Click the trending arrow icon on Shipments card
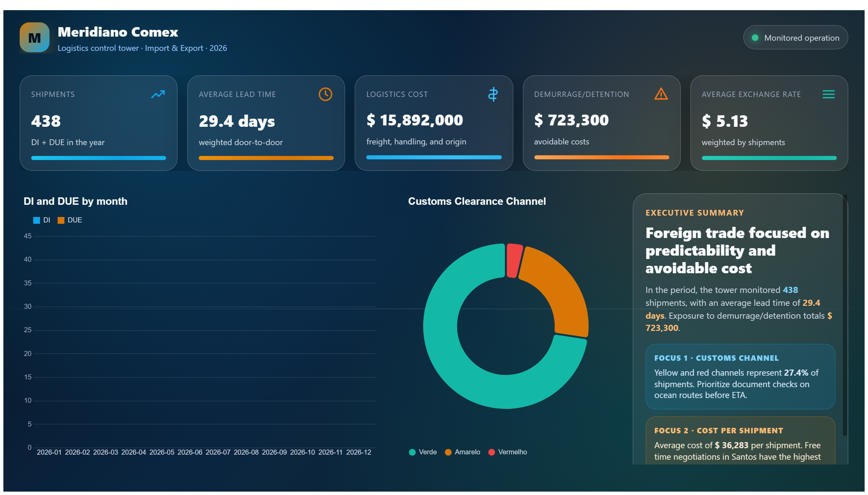 [x=158, y=94]
